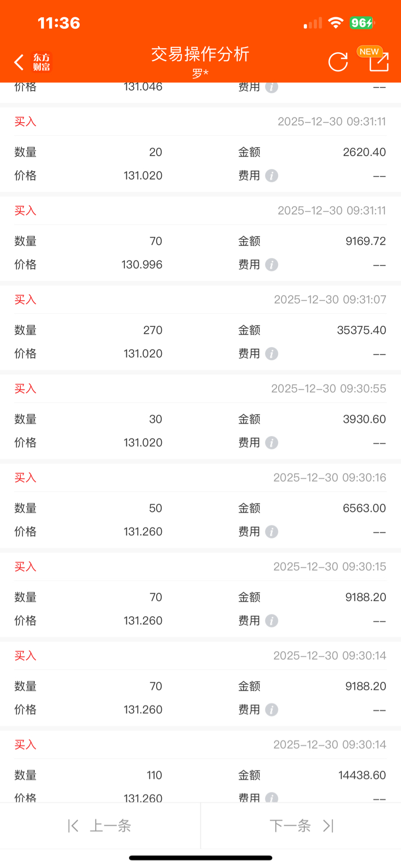Tap the amount 14438.60

click(362, 775)
